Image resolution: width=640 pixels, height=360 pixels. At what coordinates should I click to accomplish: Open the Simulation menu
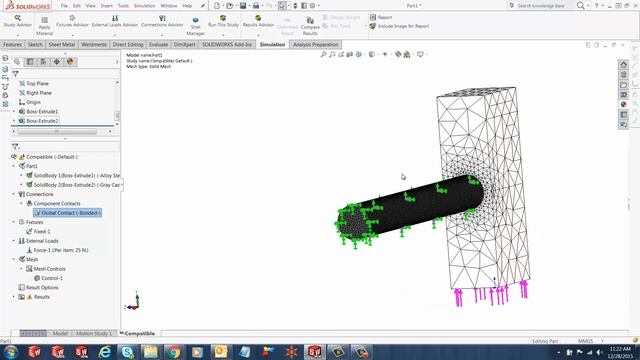144,6
